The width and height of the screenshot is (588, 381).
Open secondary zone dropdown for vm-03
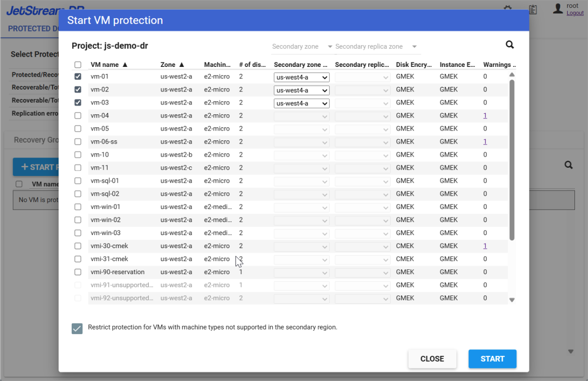[x=301, y=103]
